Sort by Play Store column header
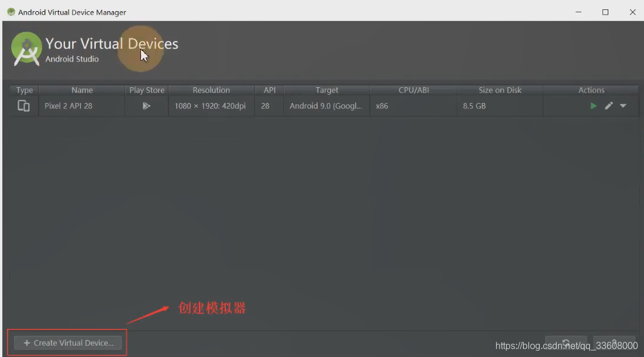Viewport: 644px width, 357px height. pyautogui.click(x=147, y=90)
